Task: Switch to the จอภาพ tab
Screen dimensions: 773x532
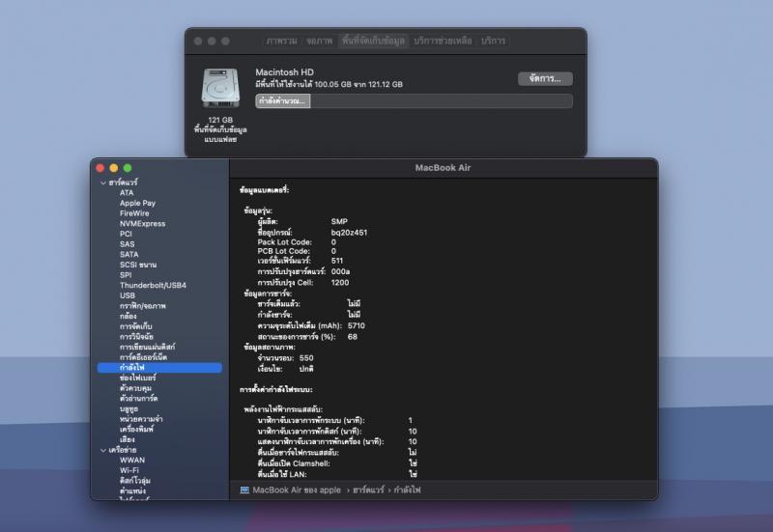Action: tap(320, 41)
